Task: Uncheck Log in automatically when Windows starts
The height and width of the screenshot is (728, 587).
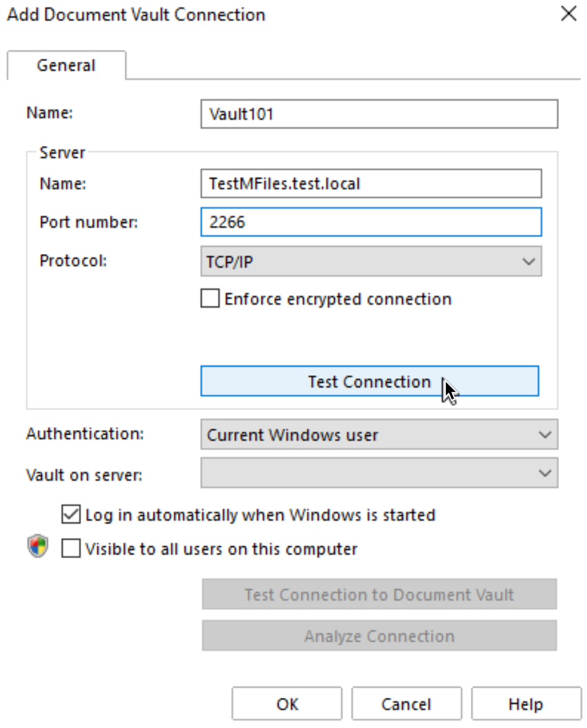Action: tap(71, 514)
